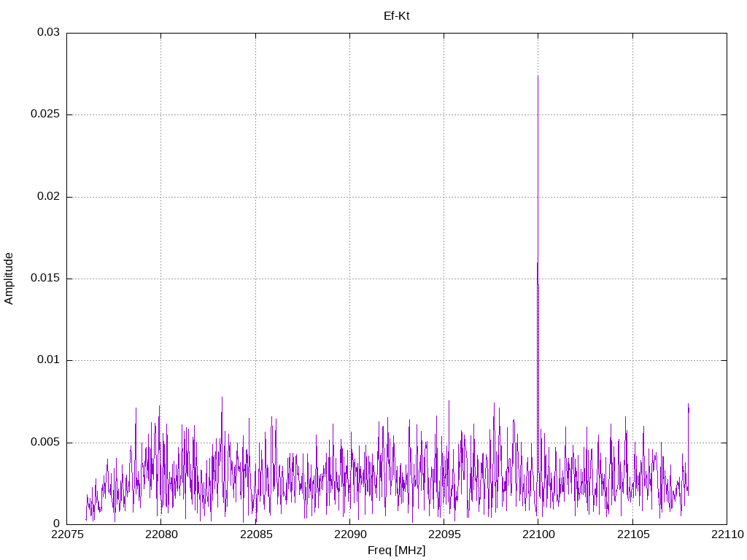Click the 22085 x-axis tick label
The width and height of the screenshot is (747, 560).
coord(256,534)
